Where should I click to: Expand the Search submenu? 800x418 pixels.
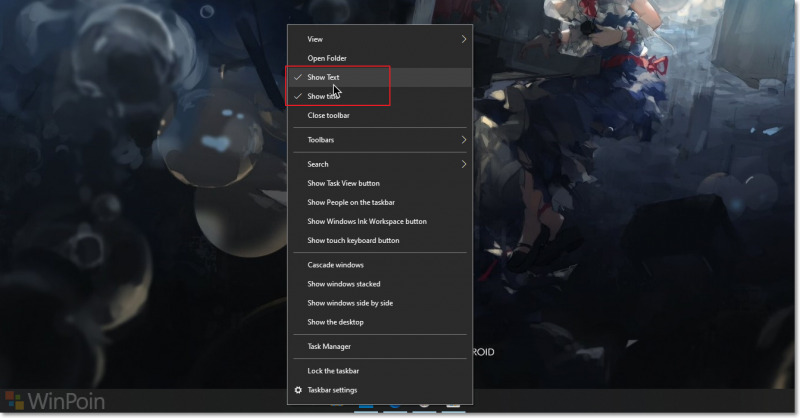(380, 164)
